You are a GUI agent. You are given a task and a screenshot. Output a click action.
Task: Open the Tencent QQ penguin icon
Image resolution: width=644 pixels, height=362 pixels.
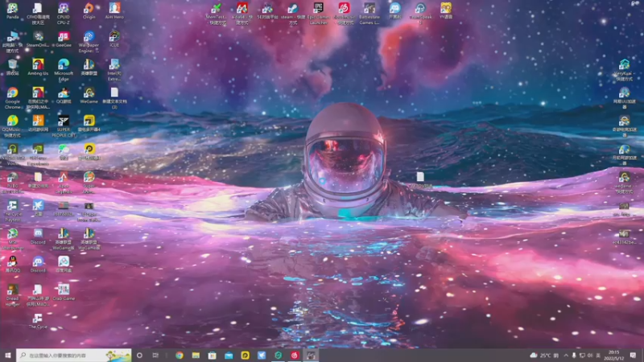point(12,265)
